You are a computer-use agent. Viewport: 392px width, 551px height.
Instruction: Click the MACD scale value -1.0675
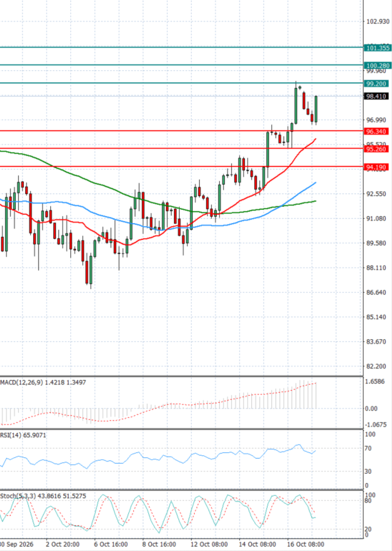coord(376,425)
